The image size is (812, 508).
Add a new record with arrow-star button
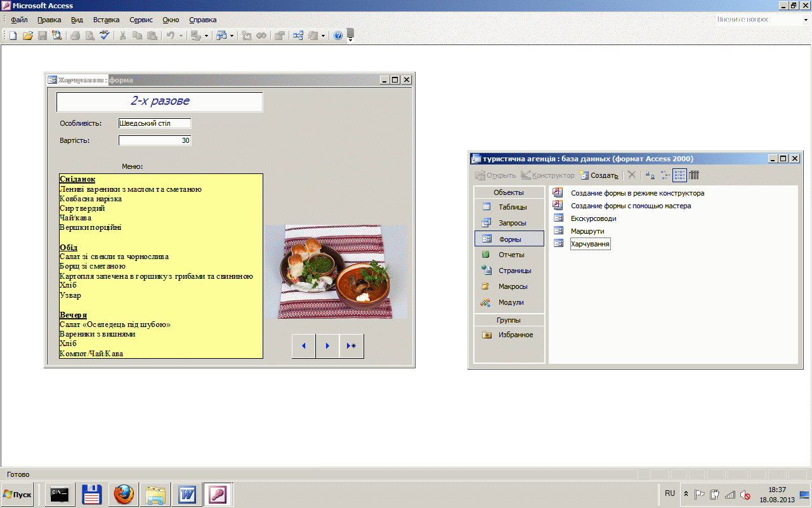click(351, 346)
